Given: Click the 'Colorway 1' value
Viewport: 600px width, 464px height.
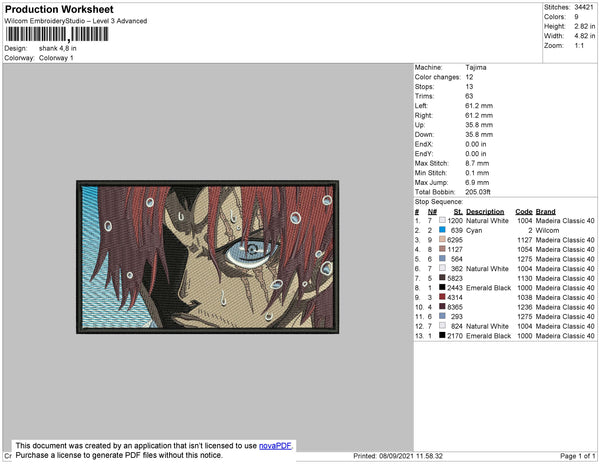Looking at the screenshot, I should pyautogui.click(x=56, y=58).
